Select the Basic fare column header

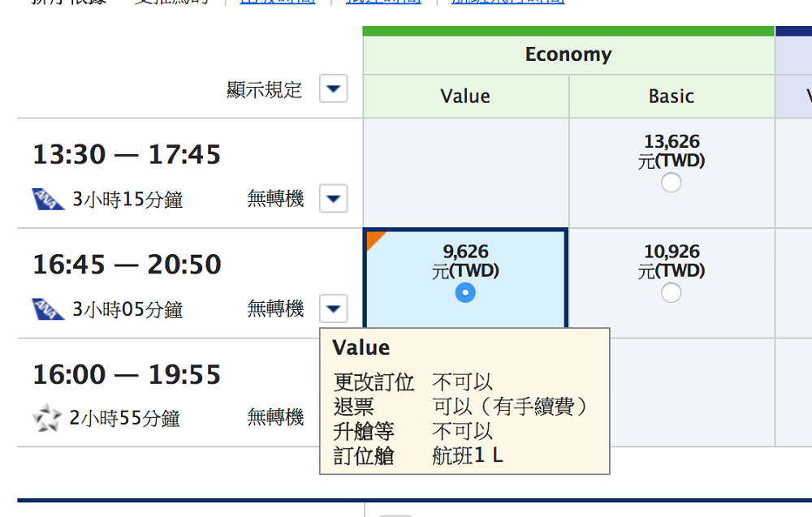[671, 97]
